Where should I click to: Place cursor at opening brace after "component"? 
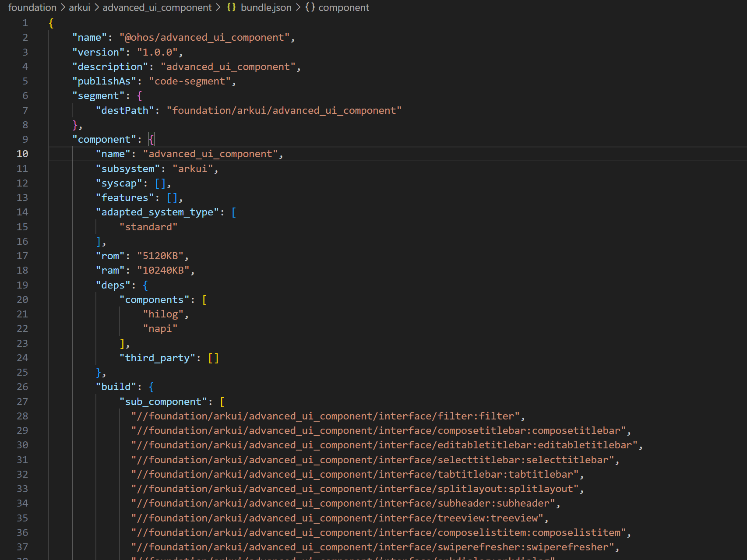(152, 140)
